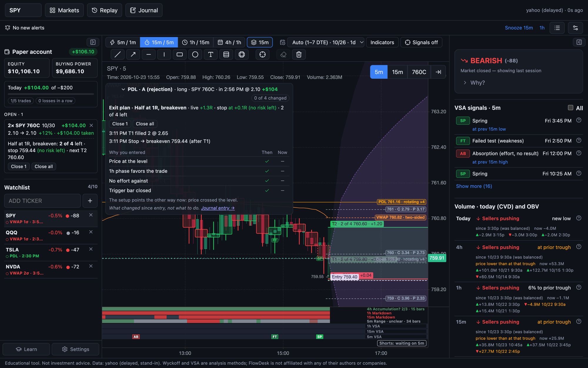Select the horizontal line drawing tool
Viewport: 588px width, 368px height.
pos(149,54)
